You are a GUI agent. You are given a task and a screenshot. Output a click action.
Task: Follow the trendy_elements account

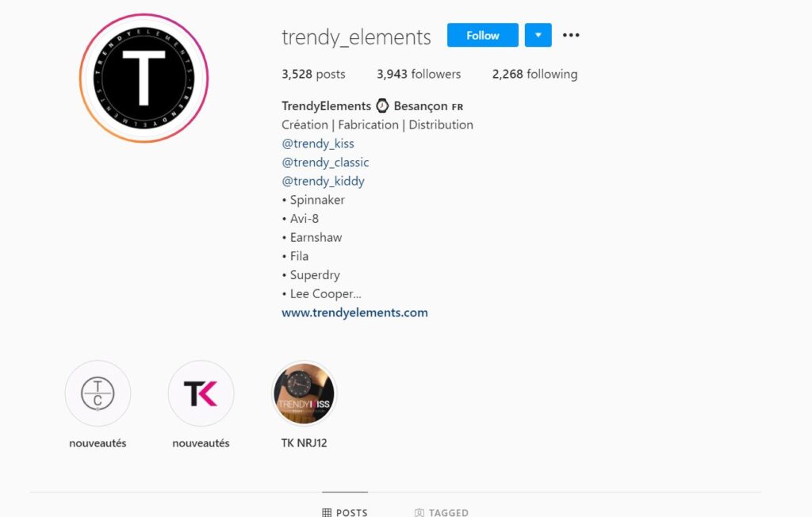483,35
